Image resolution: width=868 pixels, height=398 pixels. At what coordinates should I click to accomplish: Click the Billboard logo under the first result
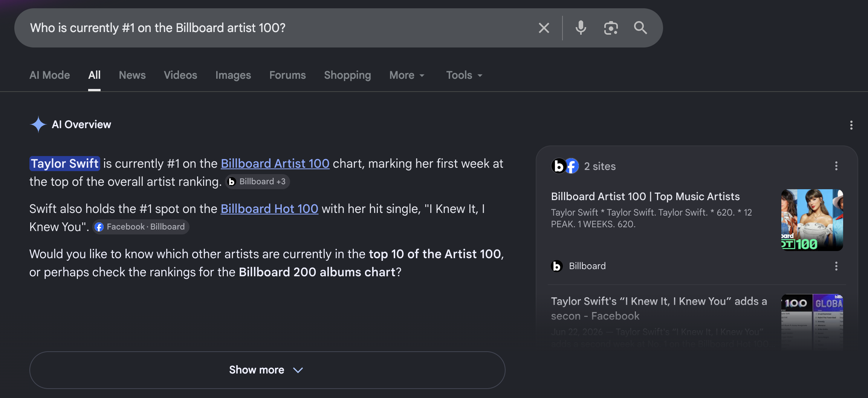pyautogui.click(x=557, y=266)
